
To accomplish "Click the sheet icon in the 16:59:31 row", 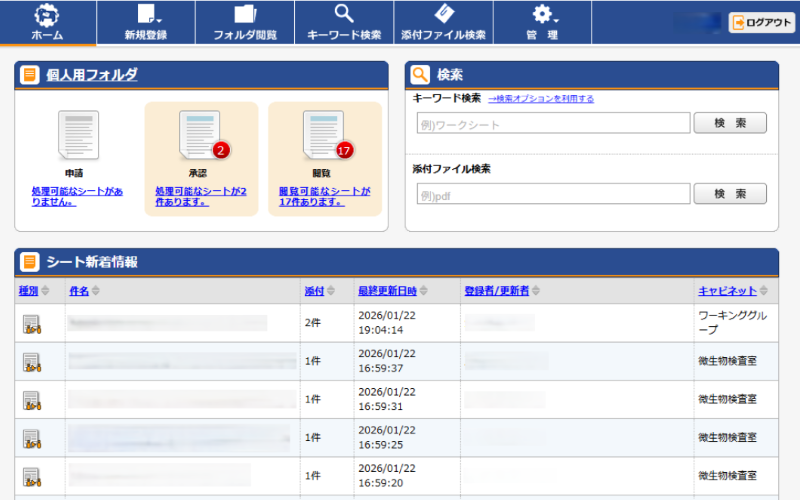I will coord(33,399).
